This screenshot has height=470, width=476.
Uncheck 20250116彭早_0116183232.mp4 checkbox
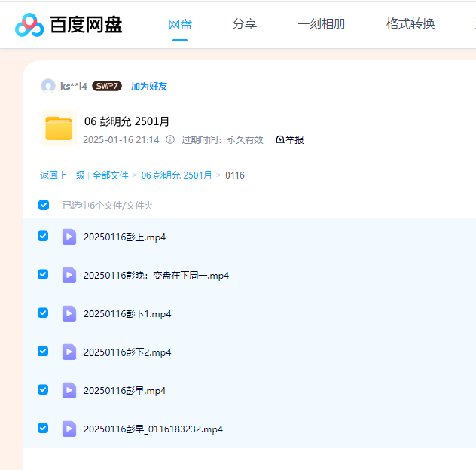point(43,428)
